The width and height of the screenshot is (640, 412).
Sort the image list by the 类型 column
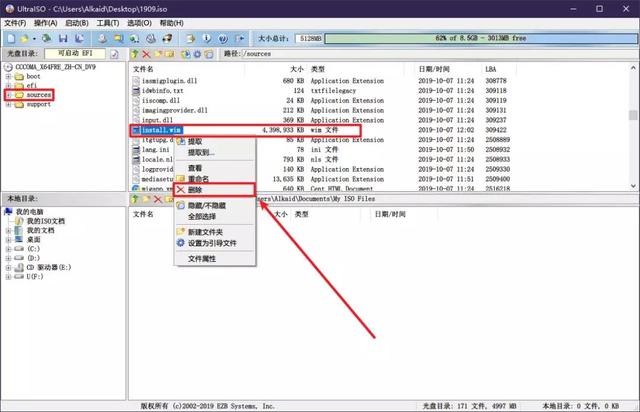pos(355,69)
